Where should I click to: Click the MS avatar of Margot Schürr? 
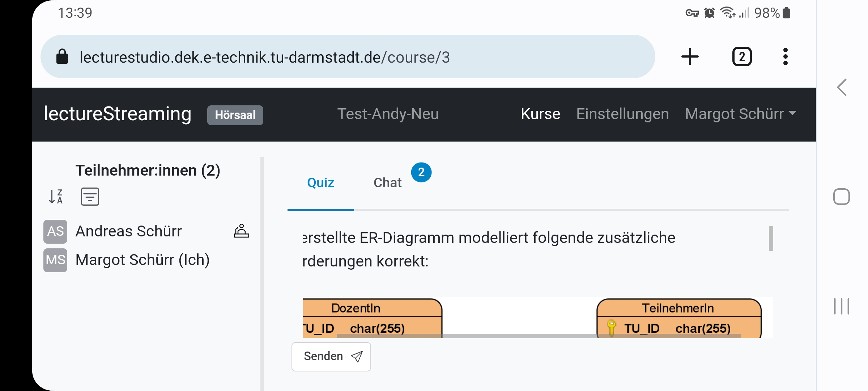pos(55,259)
